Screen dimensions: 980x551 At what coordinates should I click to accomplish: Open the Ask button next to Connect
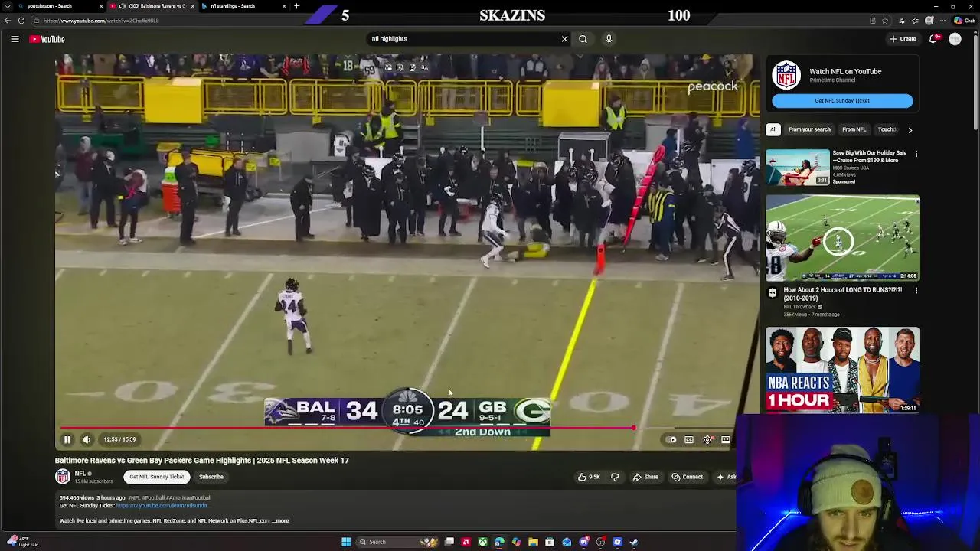click(x=726, y=477)
